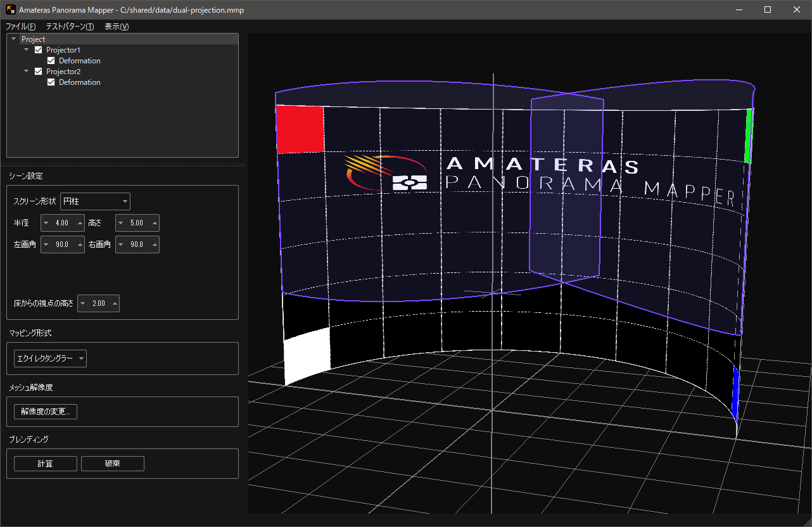The height and width of the screenshot is (527, 812).
Task: Click the Amateras app icon in title bar
Action: coord(11,10)
